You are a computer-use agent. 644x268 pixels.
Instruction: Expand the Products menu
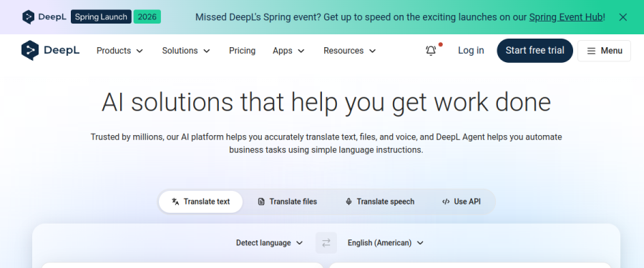[120, 51]
